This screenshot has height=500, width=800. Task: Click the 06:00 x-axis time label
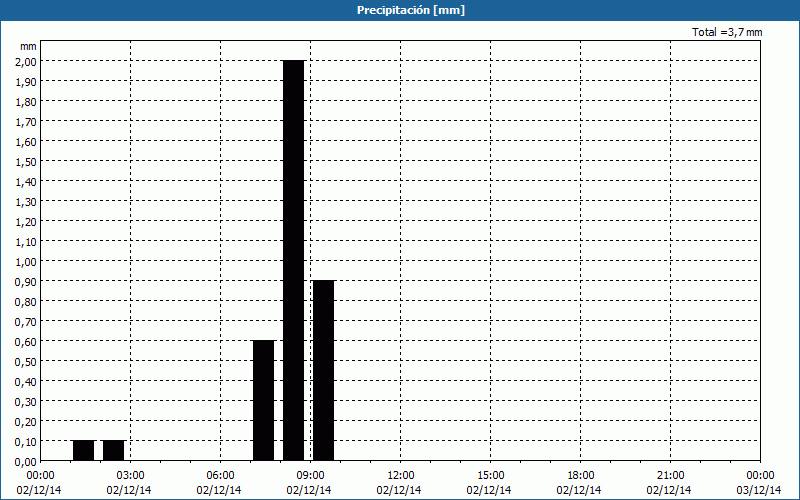pyautogui.click(x=220, y=476)
